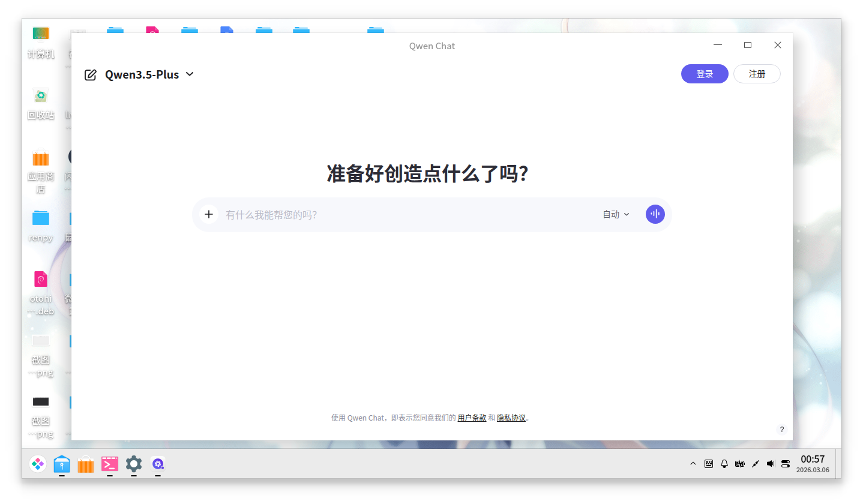Select the renpy folder on desktop
Image resolution: width=863 pixels, height=504 pixels.
(41, 226)
